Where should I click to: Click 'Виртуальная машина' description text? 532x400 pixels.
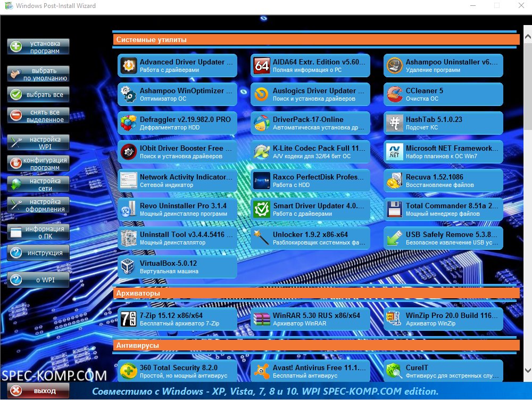169,271
